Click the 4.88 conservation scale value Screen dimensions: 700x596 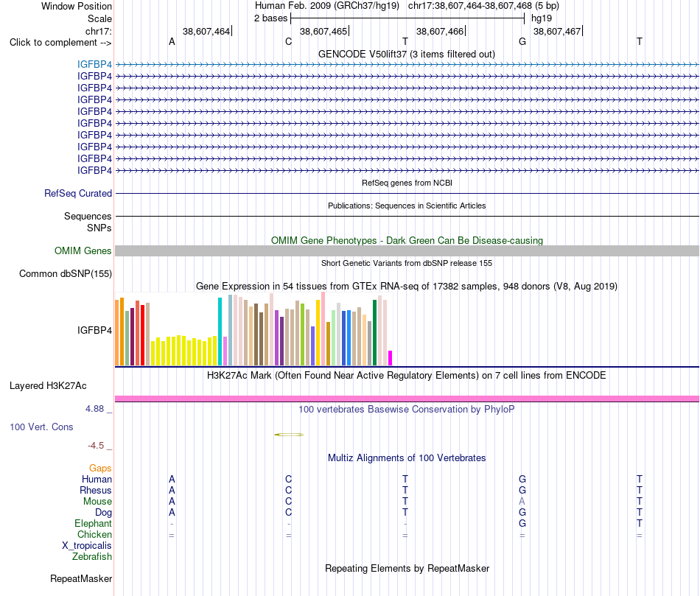coord(94,408)
